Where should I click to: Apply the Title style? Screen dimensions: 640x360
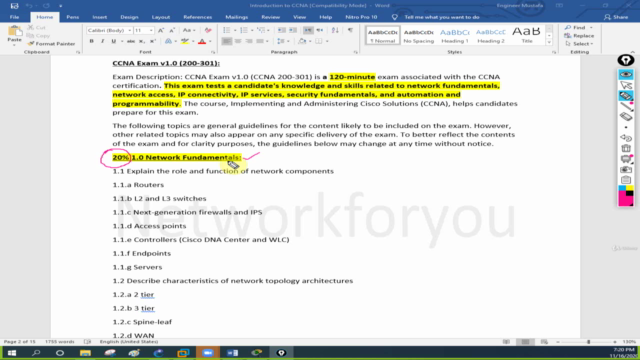coord(527,36)
